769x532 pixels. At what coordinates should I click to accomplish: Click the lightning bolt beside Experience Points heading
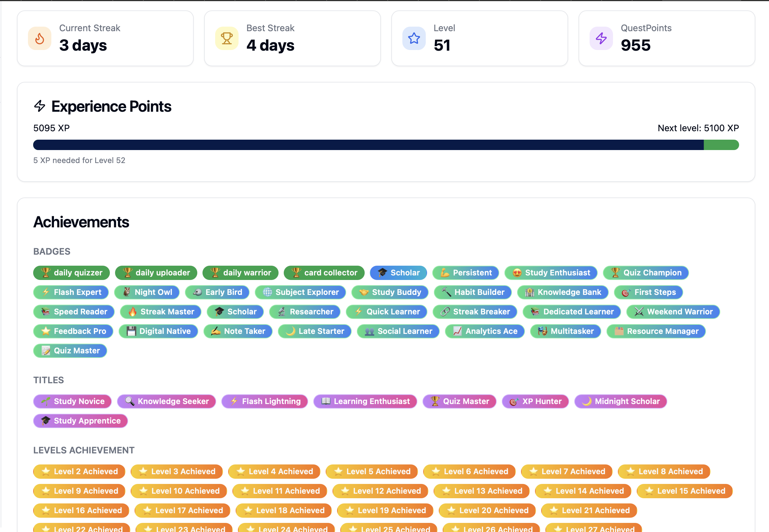[40, 107]
